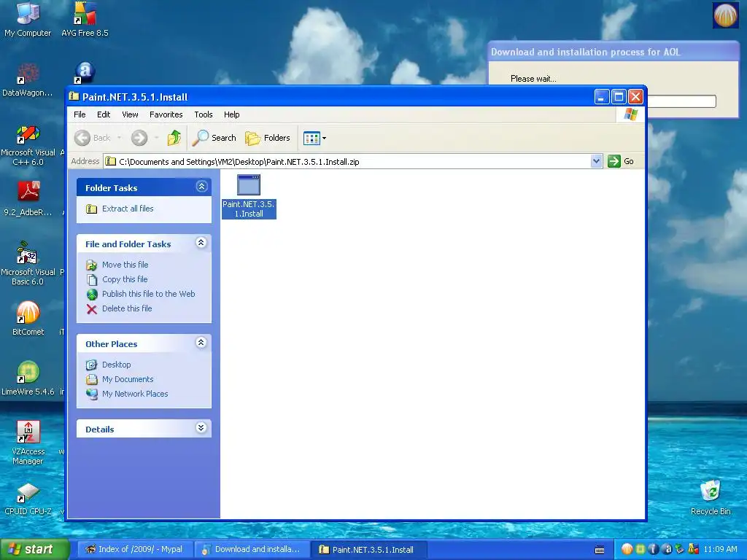Select the AOL shortcut icon on desktop

tap(85, 72)
